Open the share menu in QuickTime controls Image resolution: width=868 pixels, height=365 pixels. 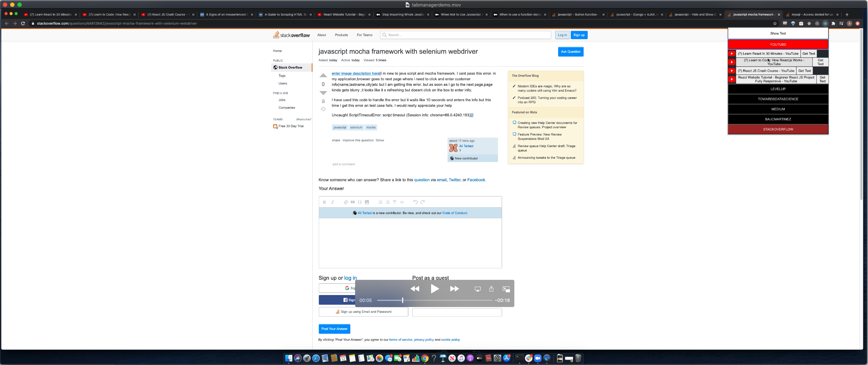[491, 289]
